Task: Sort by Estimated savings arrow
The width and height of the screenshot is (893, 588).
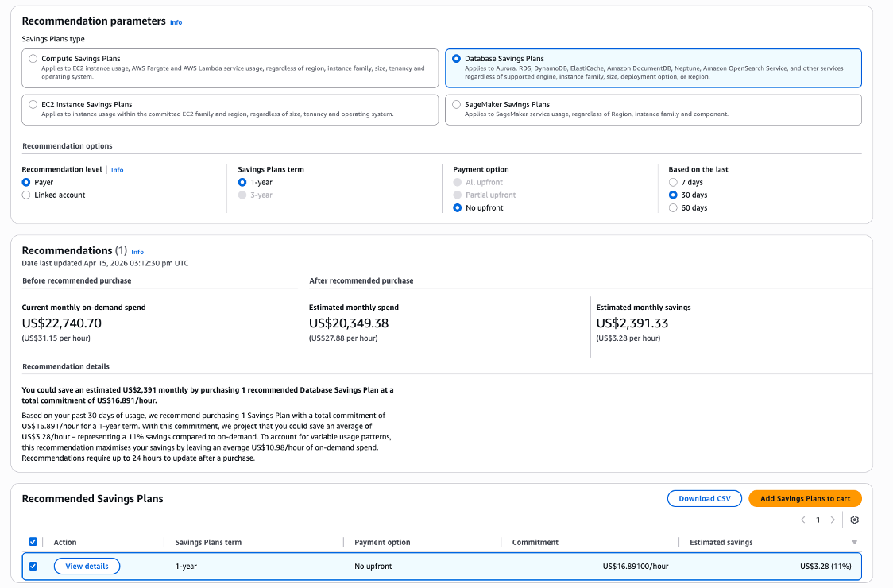Action: (854, 543)
